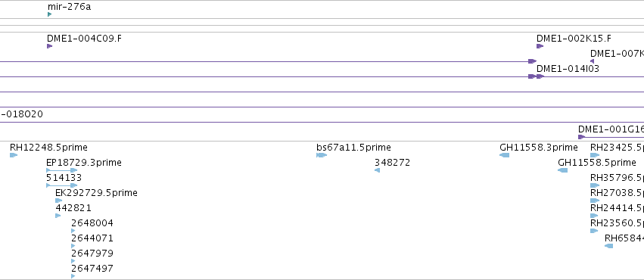Select the GH11558.3prime reverse arrow glyph
This screenshot has height=280, width=644.
tap(504, 155)
